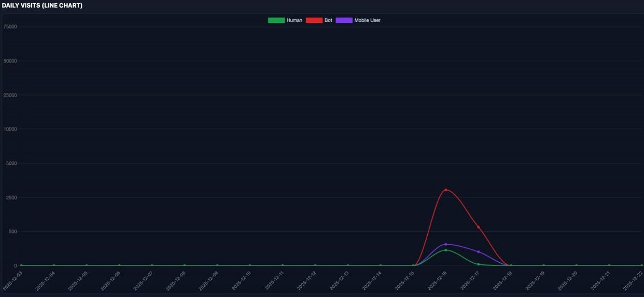The image size is (644, 297).
Task: Toggle the Mobile User legend text label
Action: coord(367,20)
